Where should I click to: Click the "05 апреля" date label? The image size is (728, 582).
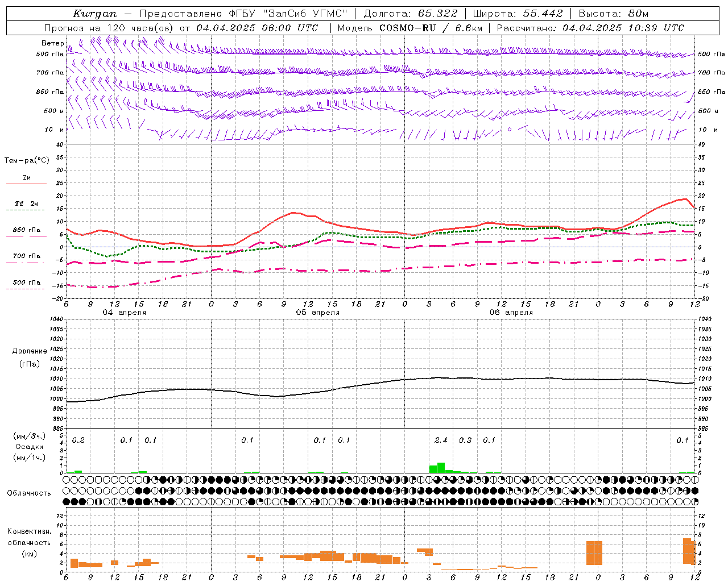(317, 313)
